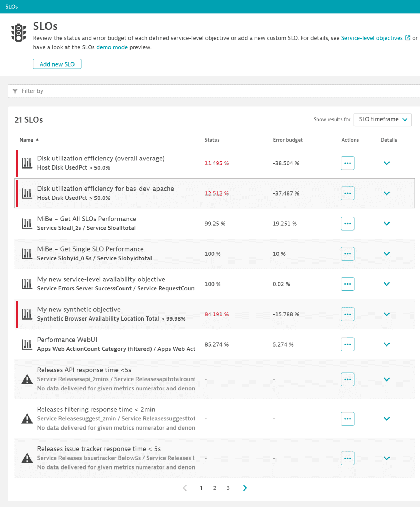
Task: Expand details of Disk utilization for bas-dev-apache
Action: pos(387,193)
